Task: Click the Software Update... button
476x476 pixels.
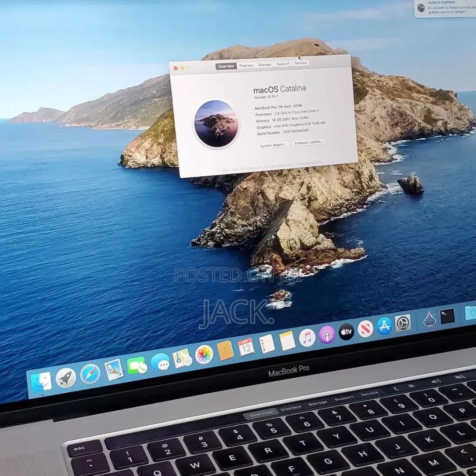Action: pos(309,142)
